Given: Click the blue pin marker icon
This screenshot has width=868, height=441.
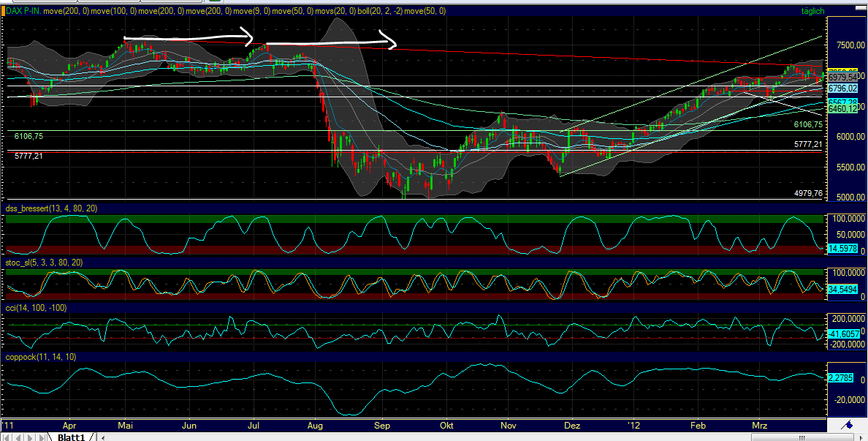Looking at the screenshot, I should (x=846, y=425).
